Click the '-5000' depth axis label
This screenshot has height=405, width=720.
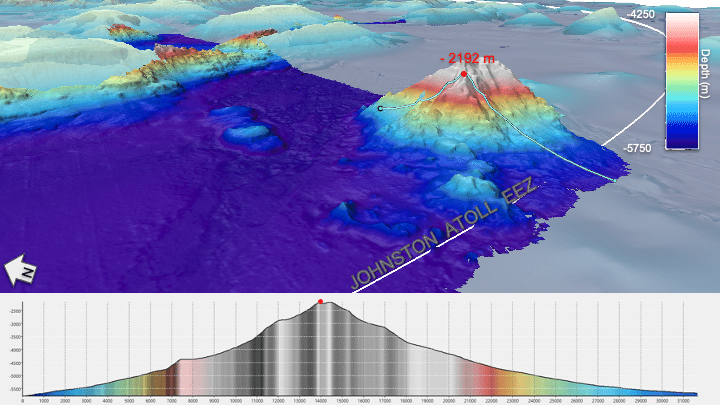click(15, 376)
